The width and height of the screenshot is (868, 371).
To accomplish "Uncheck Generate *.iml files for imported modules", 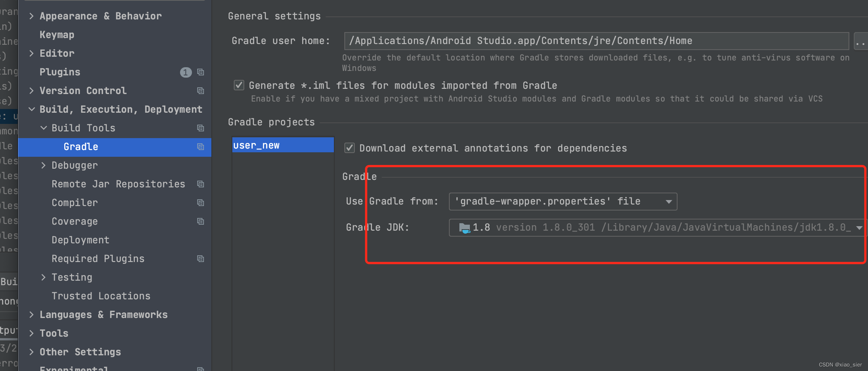I will [x=239, y=85].
